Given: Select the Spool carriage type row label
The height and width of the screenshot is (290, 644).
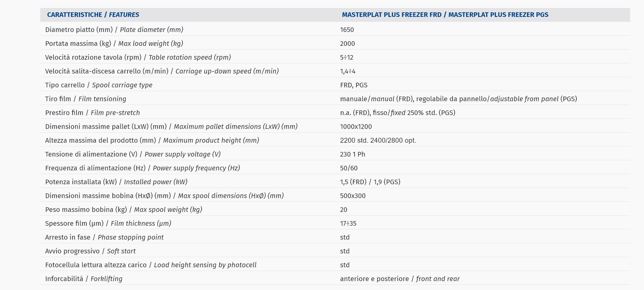Looking at the screenshot, I should (99, 85).
